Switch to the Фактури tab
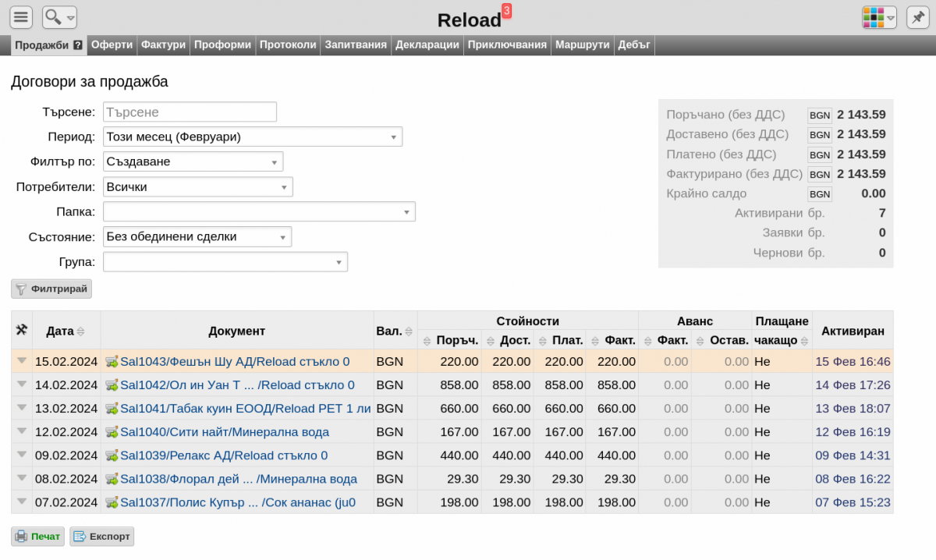 (x=163, y=45)
